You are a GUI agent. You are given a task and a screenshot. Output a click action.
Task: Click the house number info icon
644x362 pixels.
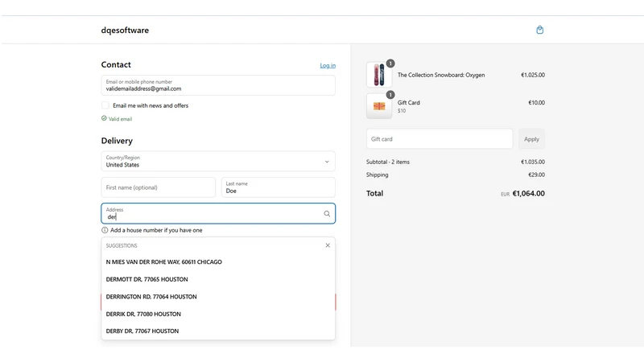(105, 230)
